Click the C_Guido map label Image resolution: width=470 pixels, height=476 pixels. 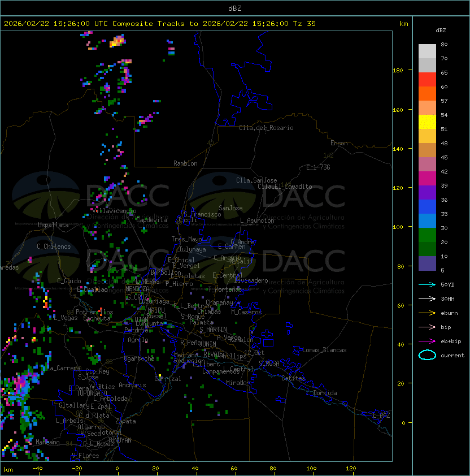[69, 281]
